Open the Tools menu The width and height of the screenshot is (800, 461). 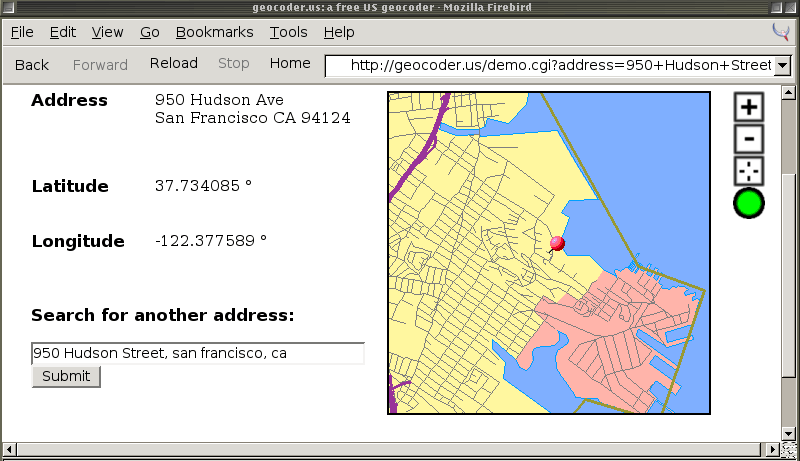click(x=288, y=32)
